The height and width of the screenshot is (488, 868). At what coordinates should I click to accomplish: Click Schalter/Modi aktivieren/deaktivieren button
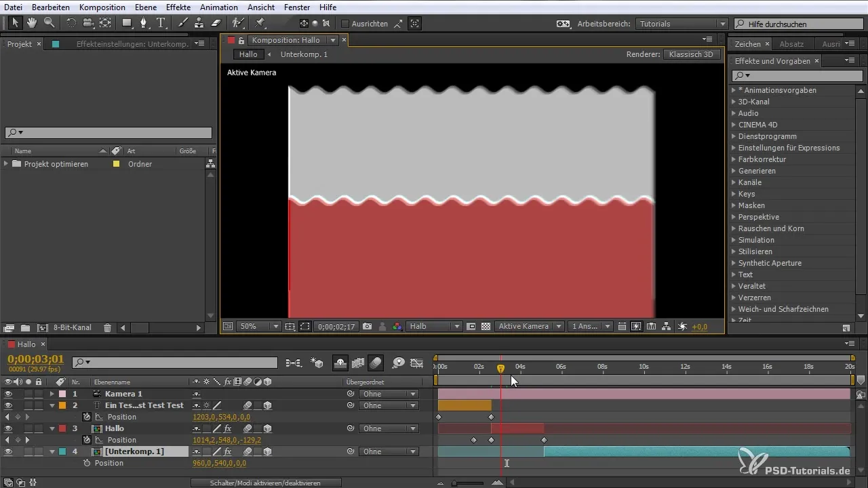coord(264,483)
